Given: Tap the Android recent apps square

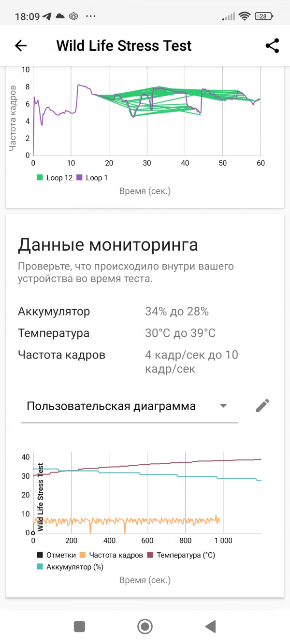Looking at the screenshot, I should pos(79,627).
